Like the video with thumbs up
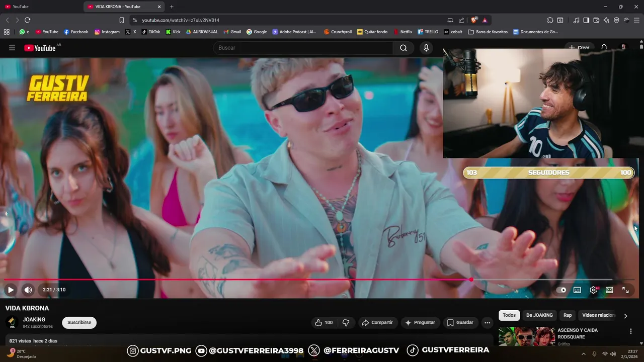The image size is (644, 362). pos(324,323)
